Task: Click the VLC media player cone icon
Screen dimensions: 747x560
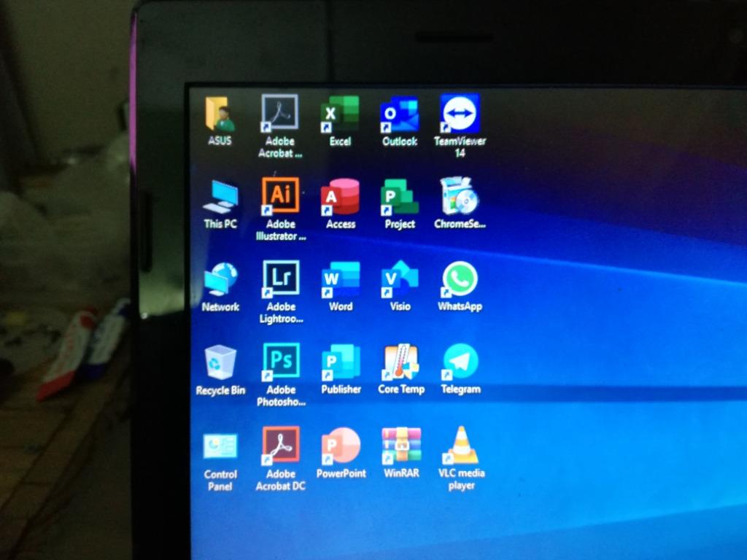Action: (x=461, y=446)
